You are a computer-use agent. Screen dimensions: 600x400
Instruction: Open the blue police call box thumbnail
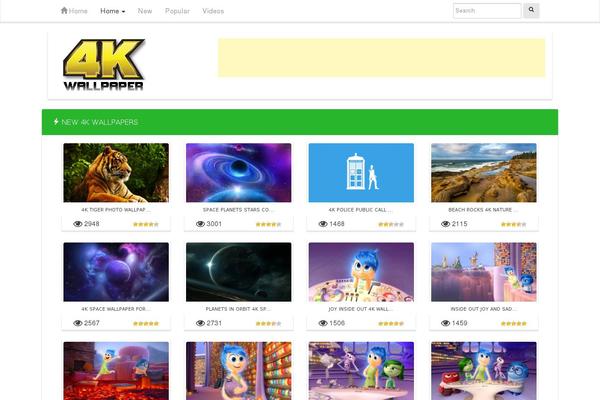point(361,173)
